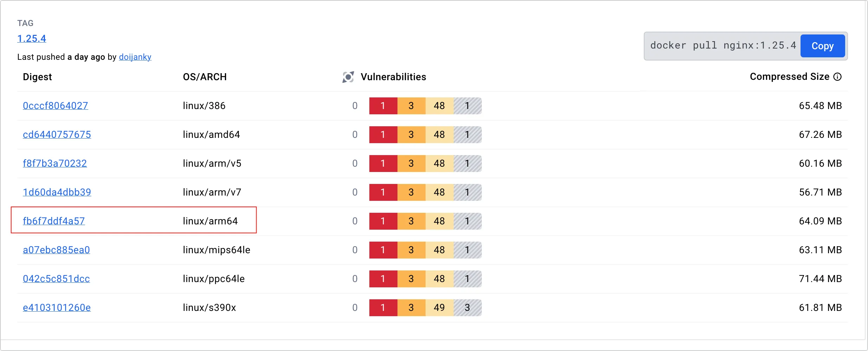Copy the docker pull command

point(822,46)
